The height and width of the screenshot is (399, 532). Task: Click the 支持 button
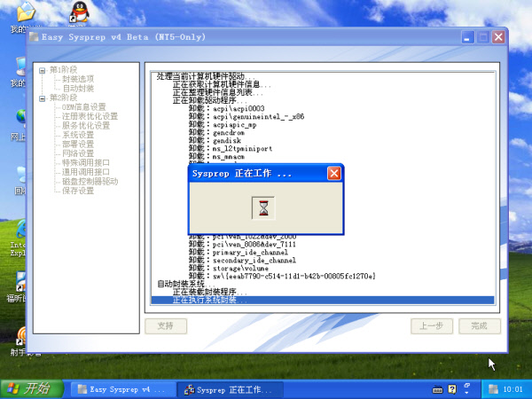[x=166, y=326]
